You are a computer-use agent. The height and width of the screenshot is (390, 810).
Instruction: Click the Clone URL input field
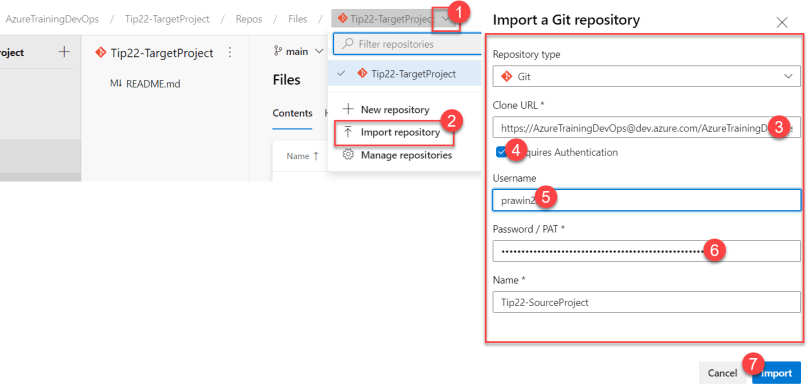[x=646, y=127]
